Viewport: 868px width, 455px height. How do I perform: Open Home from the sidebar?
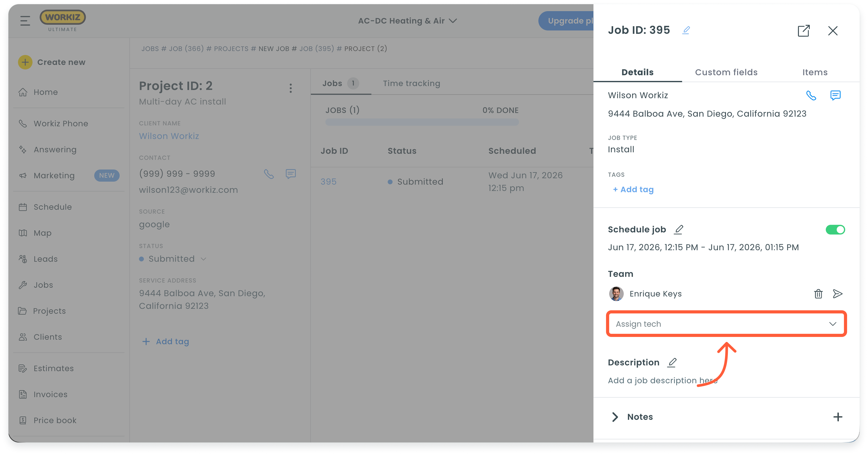pos(45,92)
